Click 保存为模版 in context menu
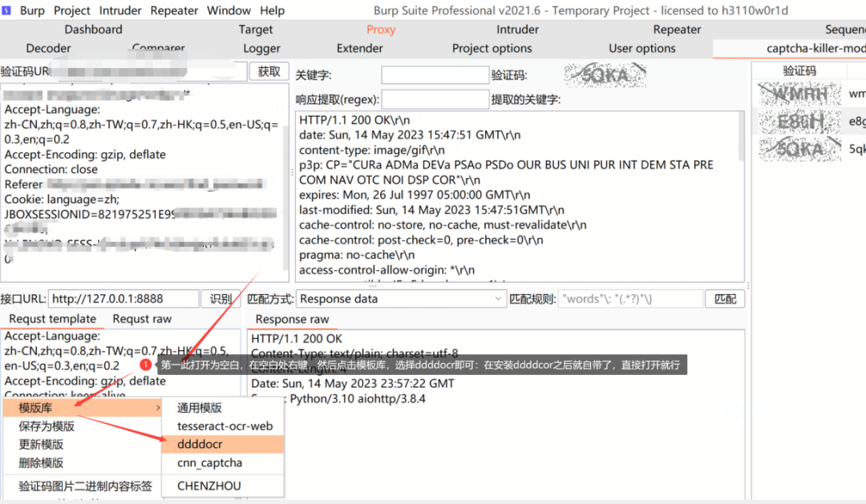The height and width of the screenshot is (504, 866). pyautogui.click(x=47, y=426)
